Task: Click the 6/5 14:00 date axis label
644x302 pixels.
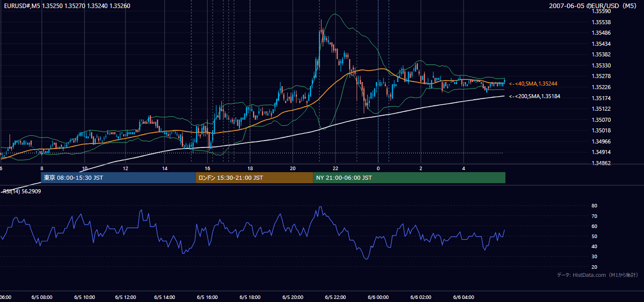Action: [x=165, y=297]
